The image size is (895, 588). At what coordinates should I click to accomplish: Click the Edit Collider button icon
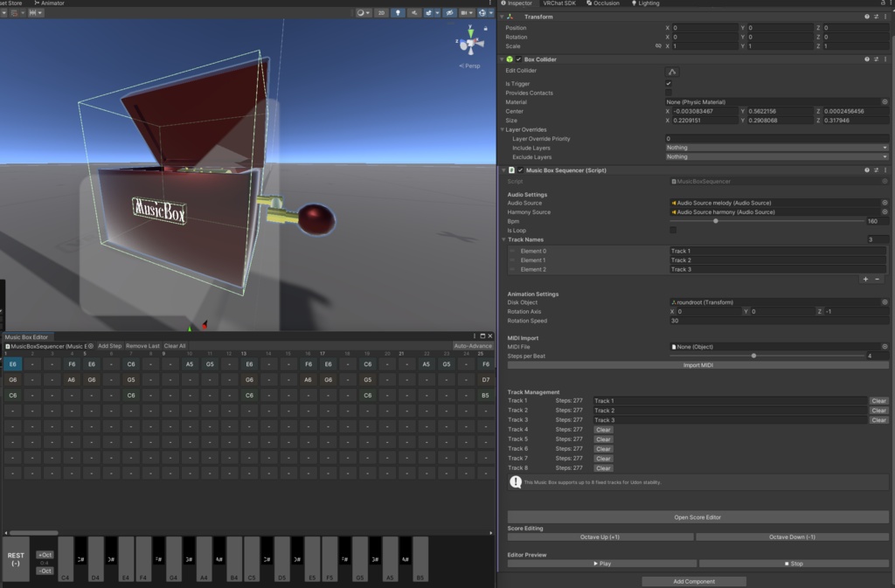click(672, 72)
